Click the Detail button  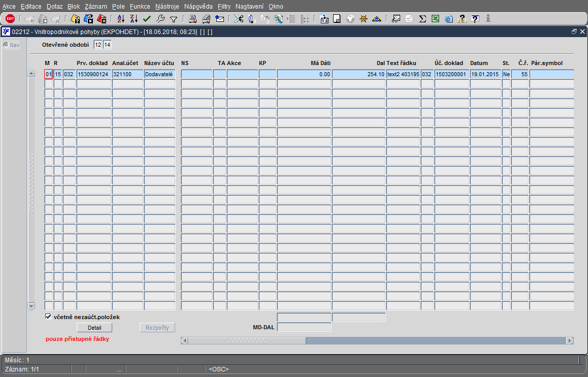[94, 328]
